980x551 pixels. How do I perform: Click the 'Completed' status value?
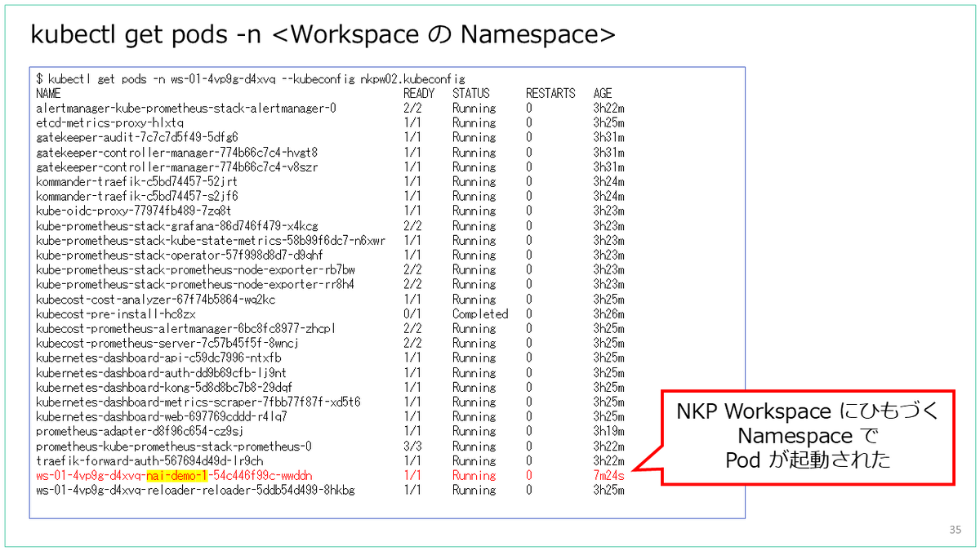(480, 314)
